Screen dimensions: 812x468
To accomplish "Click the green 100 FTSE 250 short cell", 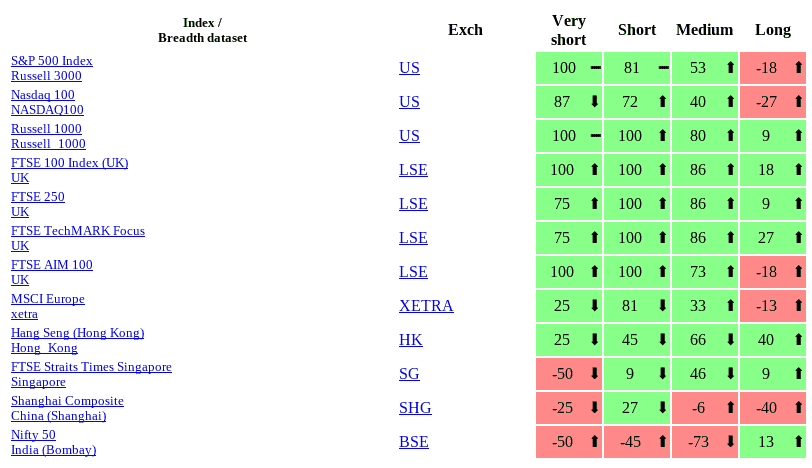I will pos(630,204).
